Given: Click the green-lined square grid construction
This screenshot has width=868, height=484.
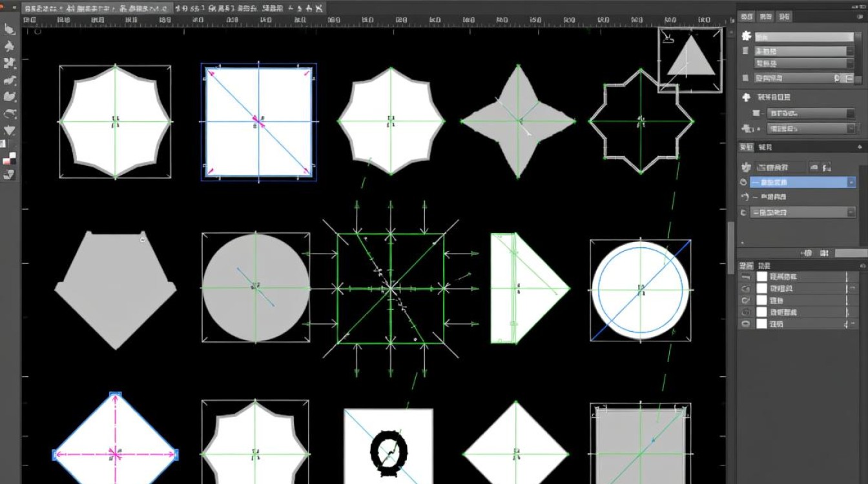Looking at the screenshot, I should coord(391,288).
